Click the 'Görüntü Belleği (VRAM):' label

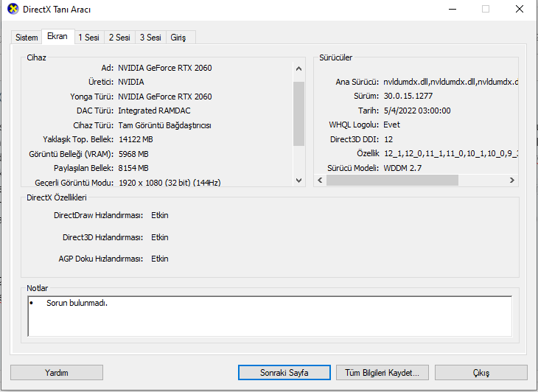pyautogui.click(x=71, y=154)
